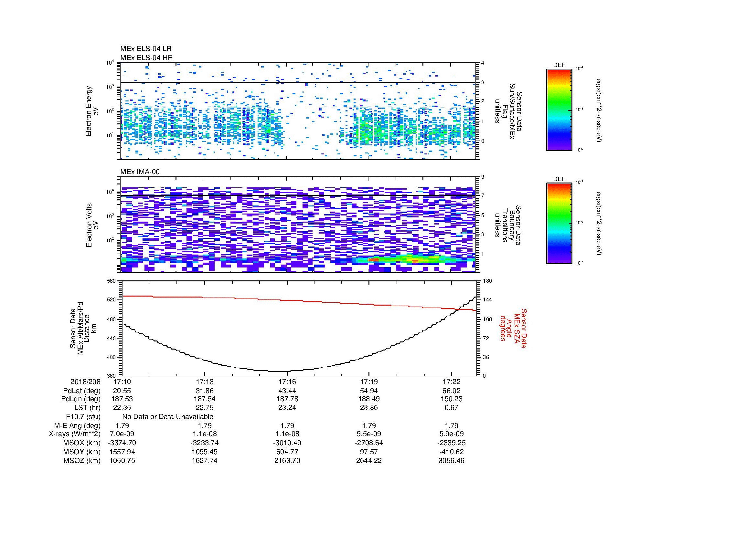Click MSOZ value 1627.74
This screenshot has width=756, height=534.
point(205,461)
